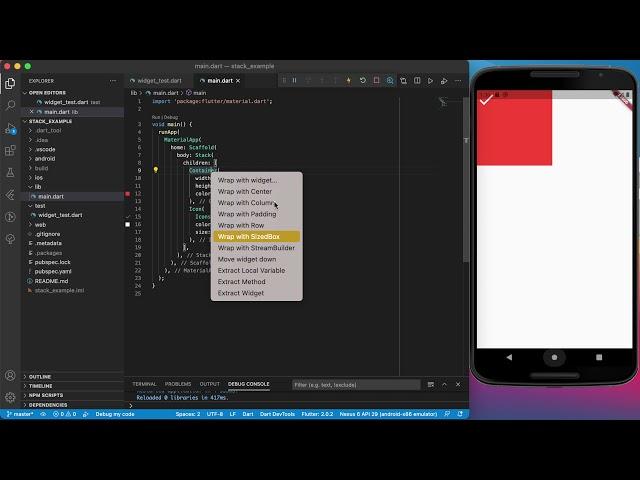Maximize the bottom panel with chevron
This screenshot has width=640, height=480.
pyautogui.click(x=444, y=384)
